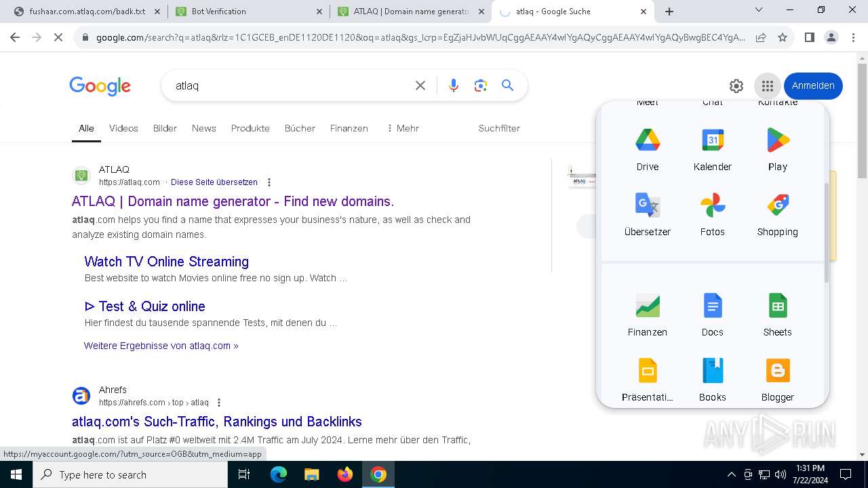The height and width of the screenshot is (488, 868).
Task: Click Diese Seite übersetzen link
Action: [x=214, y=182]
